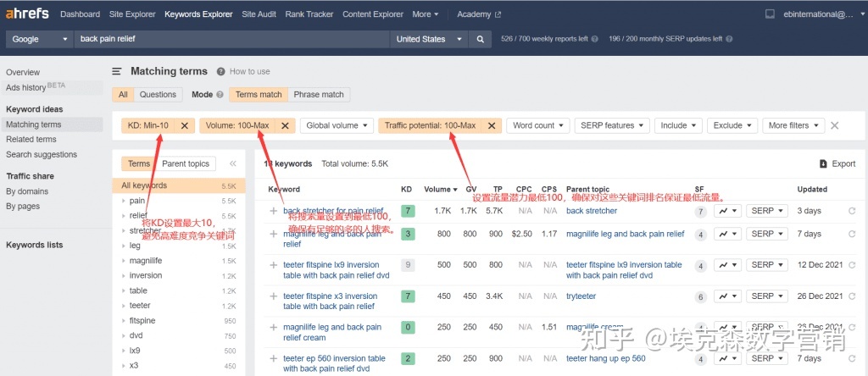Screen dimensions: 868x376
Task: Open the Global volume filter dropdown
Action: [x=337, y=125]
